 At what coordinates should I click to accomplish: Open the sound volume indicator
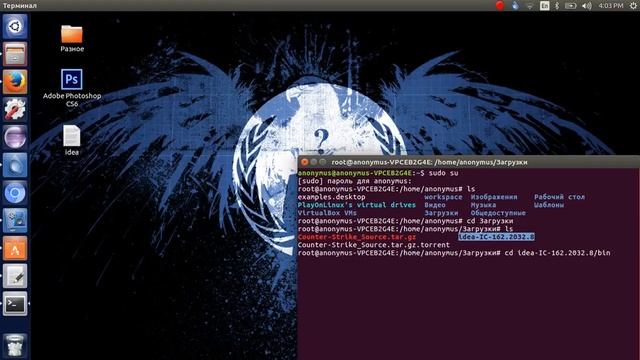(x=587, y=6)
